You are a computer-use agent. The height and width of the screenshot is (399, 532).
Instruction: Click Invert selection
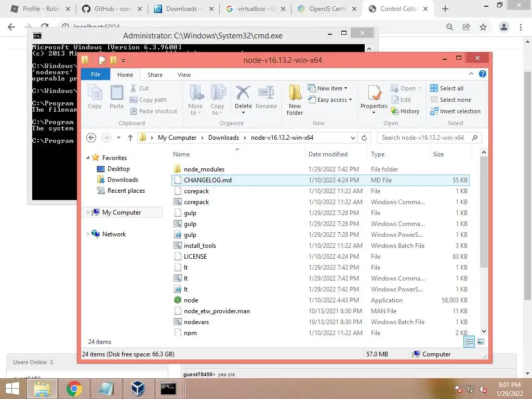455,111
